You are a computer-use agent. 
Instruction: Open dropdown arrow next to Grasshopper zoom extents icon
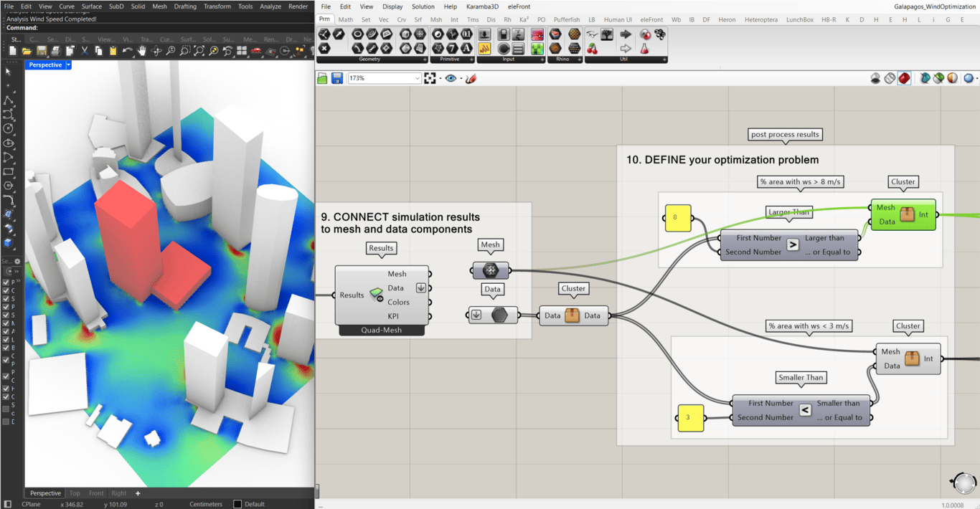[x=440, y=78]
